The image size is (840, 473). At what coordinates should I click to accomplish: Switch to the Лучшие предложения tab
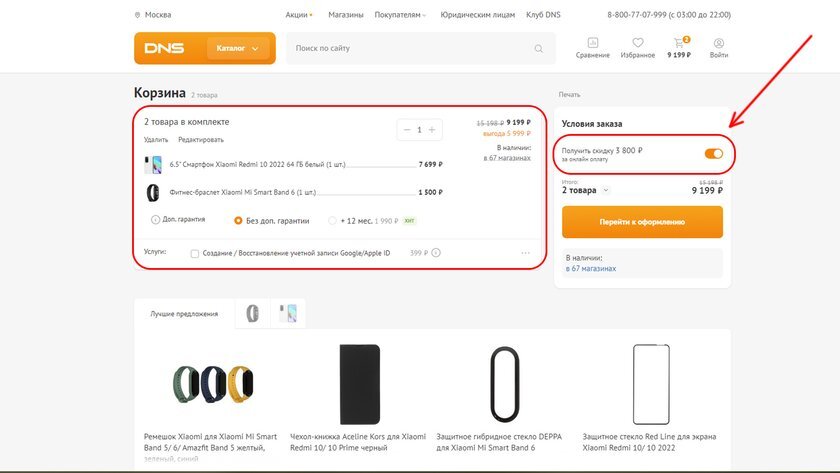[184, 314]
